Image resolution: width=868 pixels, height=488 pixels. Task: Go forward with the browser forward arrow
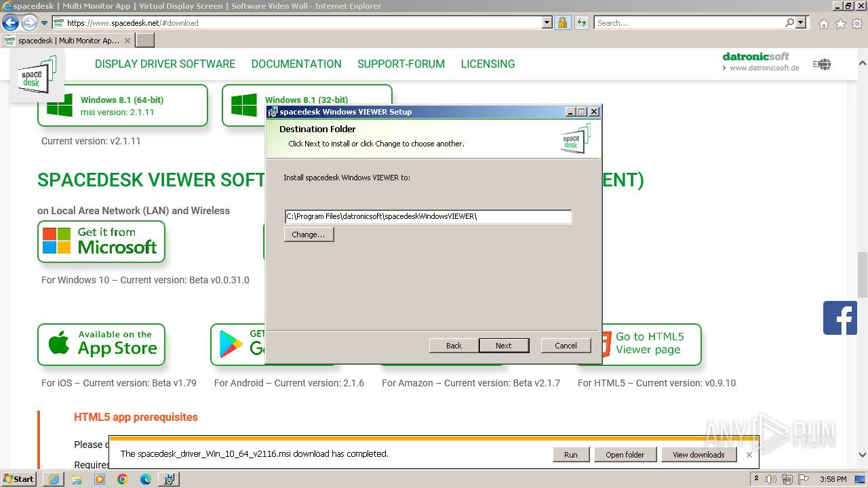pos(29,22)
